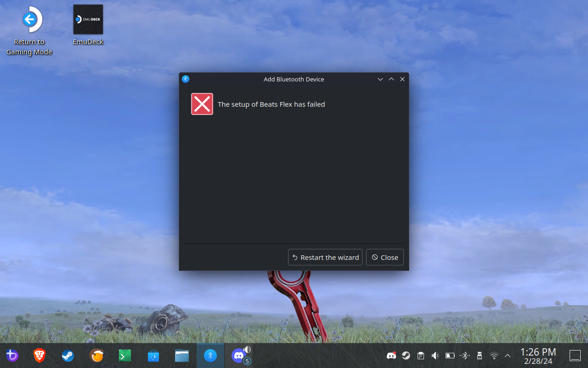Select the Return to Gaming Mode desktop shortcut
Image resolution: width=588 pixels, height=368 pixels.
(29, 31)
